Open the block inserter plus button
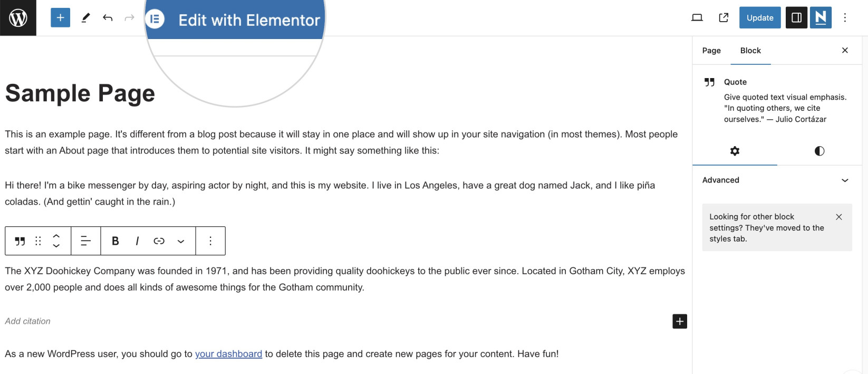The image size is (868, 374). (x=61, y=18)
